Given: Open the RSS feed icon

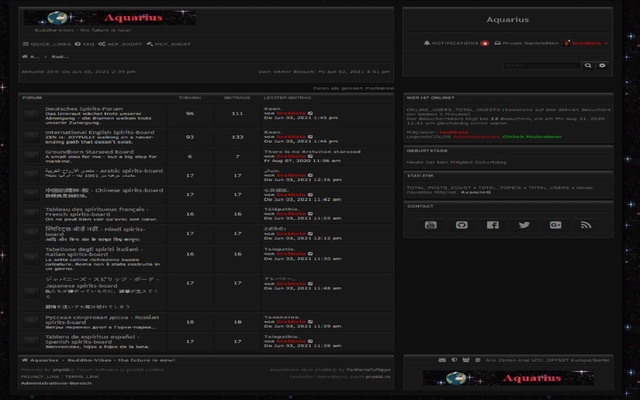Looking at the screenshot, I should point(586,225).
